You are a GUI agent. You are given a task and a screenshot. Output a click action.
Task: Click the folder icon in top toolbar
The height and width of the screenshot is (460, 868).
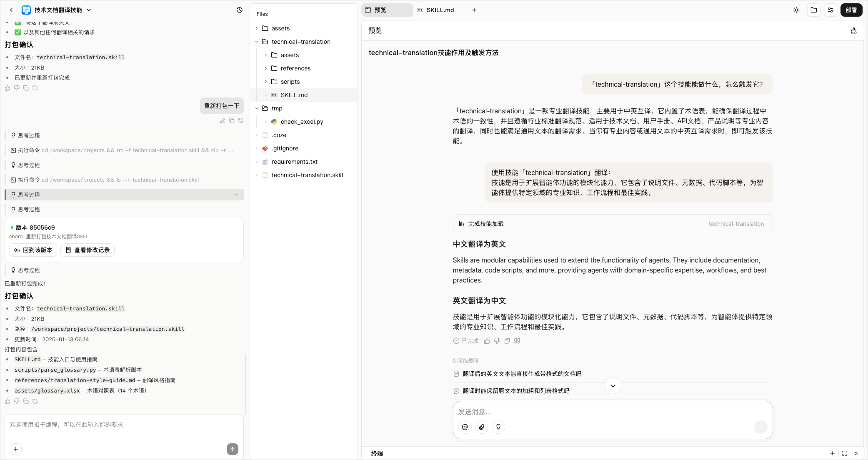click(x=814, y=10)
